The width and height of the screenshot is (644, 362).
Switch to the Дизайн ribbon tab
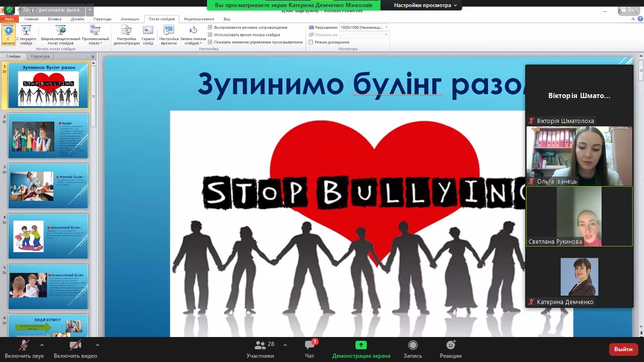coord(77,19)
